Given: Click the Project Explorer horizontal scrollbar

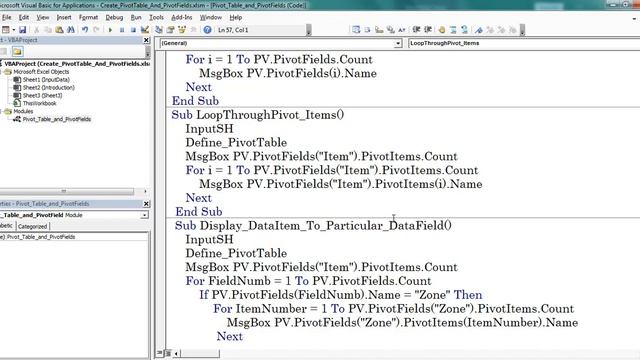Looking at the screenshot, I should [67, 191].
